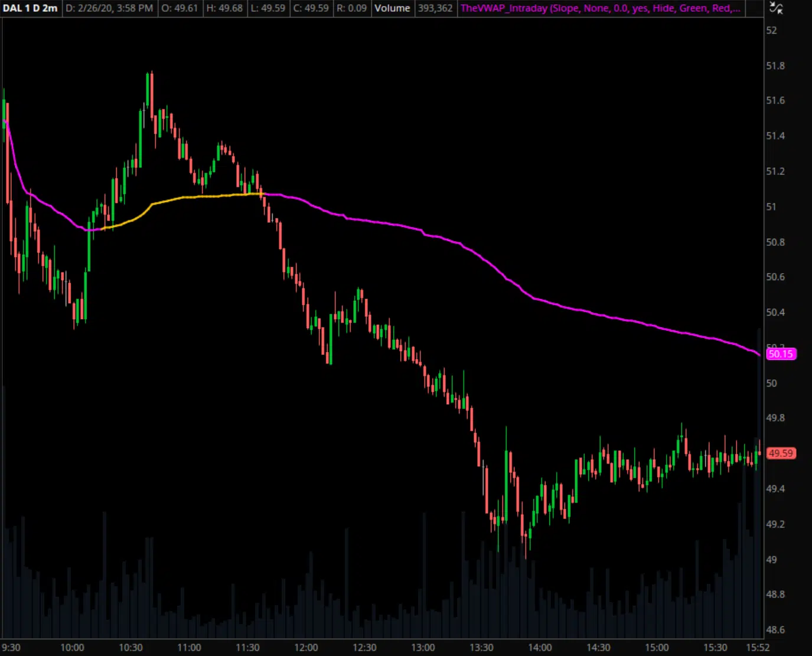Click the 48.6 price axis label
The height and width of the screenshot is (656, 812).
pyautogui.click(x=775, y=630)
